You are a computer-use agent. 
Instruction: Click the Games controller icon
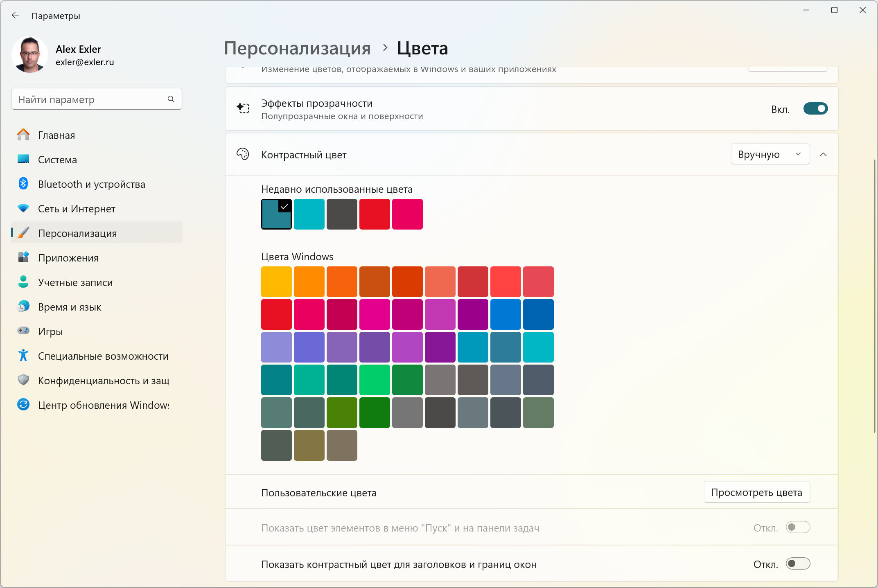[x=23, y=331]
